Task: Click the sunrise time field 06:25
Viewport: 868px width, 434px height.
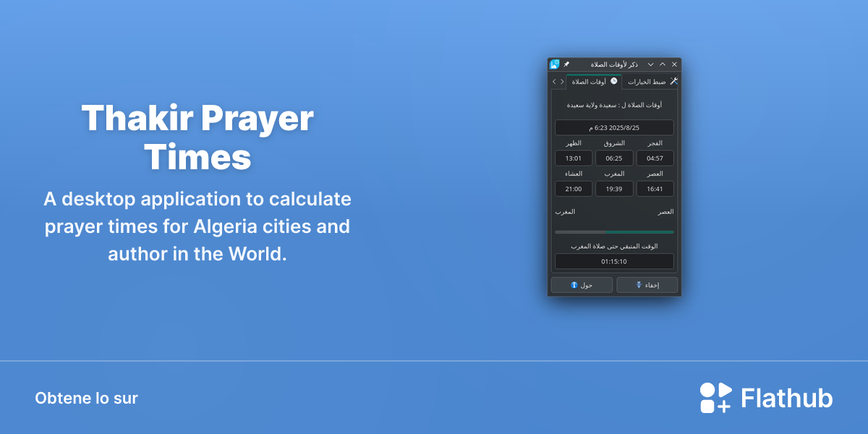Action: click(x=614, y=158)
